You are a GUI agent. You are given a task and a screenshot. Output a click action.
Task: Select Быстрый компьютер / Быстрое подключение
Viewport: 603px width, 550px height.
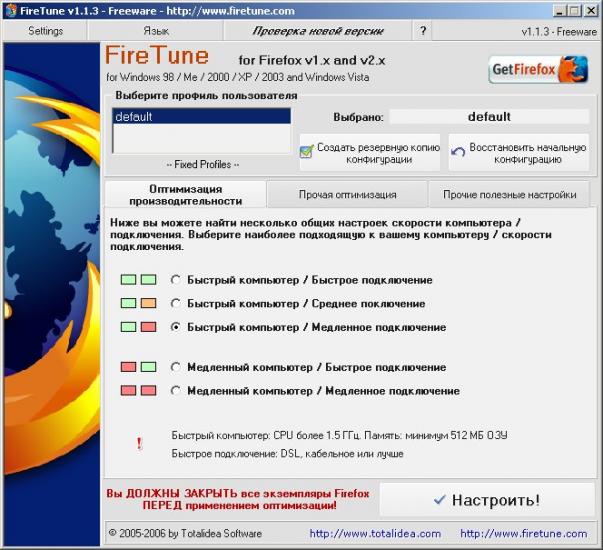pyautogui.click(x=176, y=280)
